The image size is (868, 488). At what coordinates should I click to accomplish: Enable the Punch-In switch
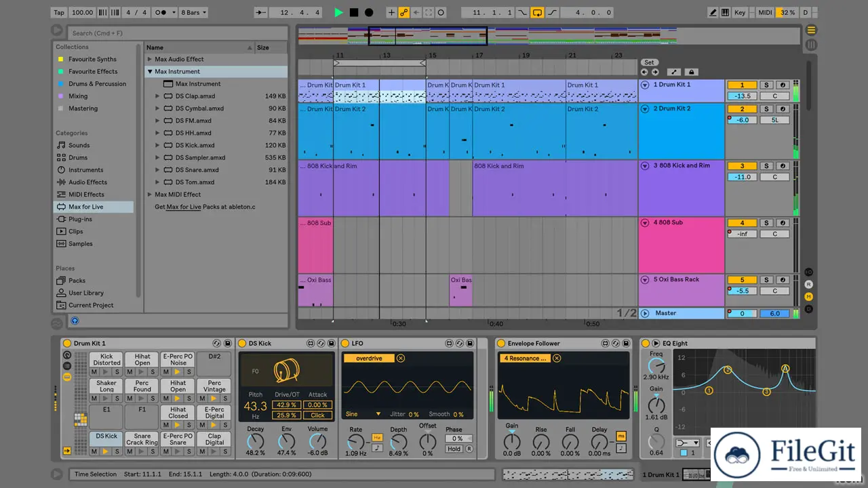point(522,12)
